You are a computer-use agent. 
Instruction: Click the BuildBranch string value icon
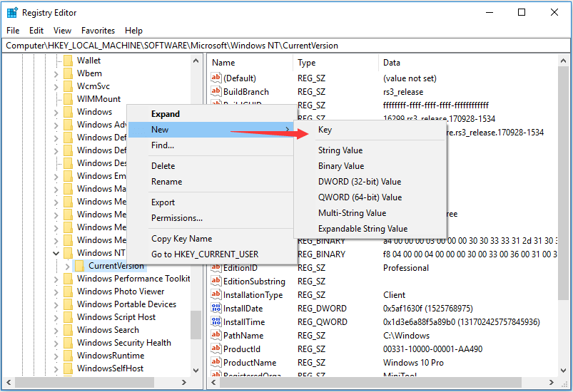pyautogui.click(x=216, y=91)
